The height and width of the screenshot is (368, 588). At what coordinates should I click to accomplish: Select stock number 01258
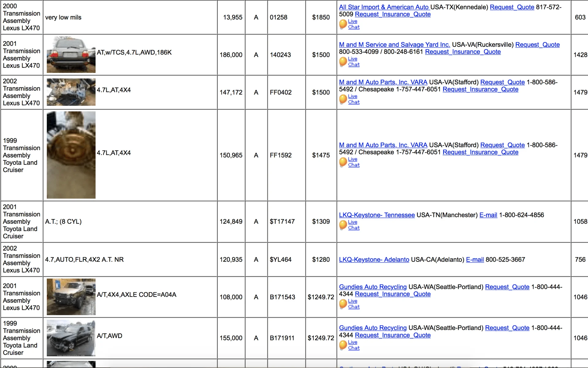pos(278,17)
